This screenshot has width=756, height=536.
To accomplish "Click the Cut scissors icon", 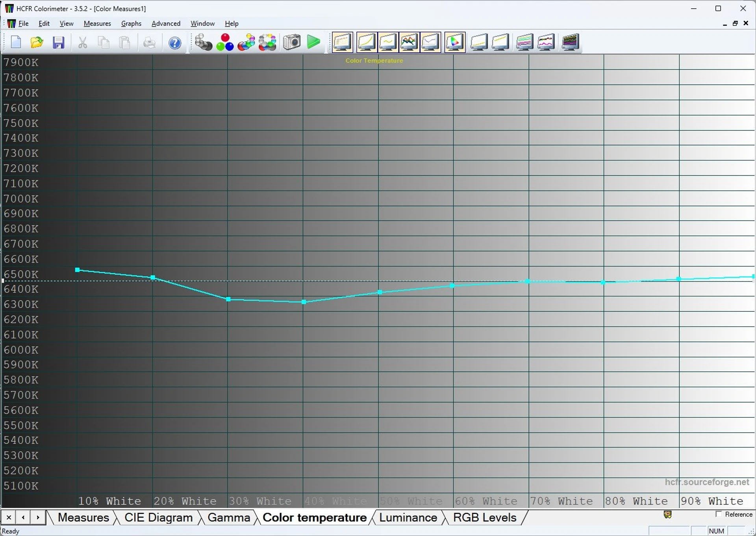I will [x=83, y=42].
